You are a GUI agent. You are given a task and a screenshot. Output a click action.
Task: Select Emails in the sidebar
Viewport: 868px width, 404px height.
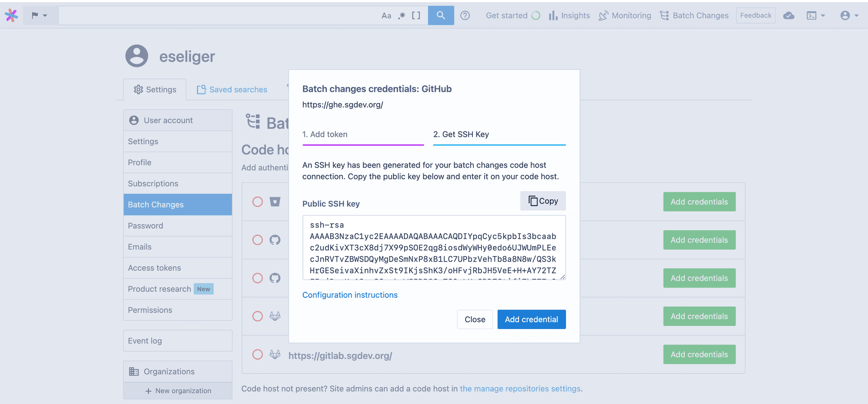tap(178, 247)
